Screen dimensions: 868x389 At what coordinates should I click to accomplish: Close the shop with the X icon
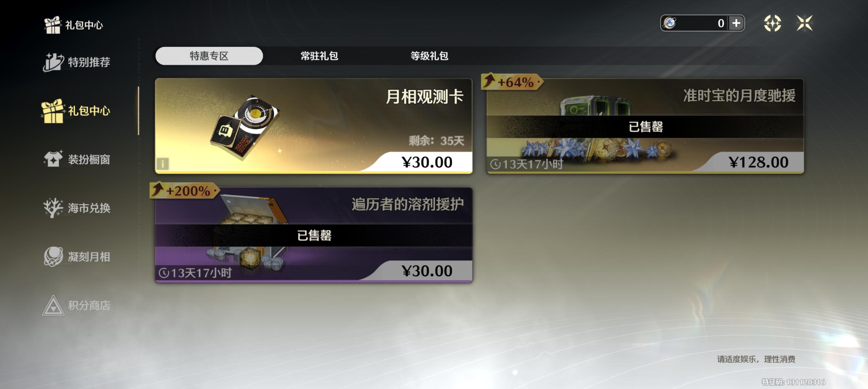pos(804,23)
